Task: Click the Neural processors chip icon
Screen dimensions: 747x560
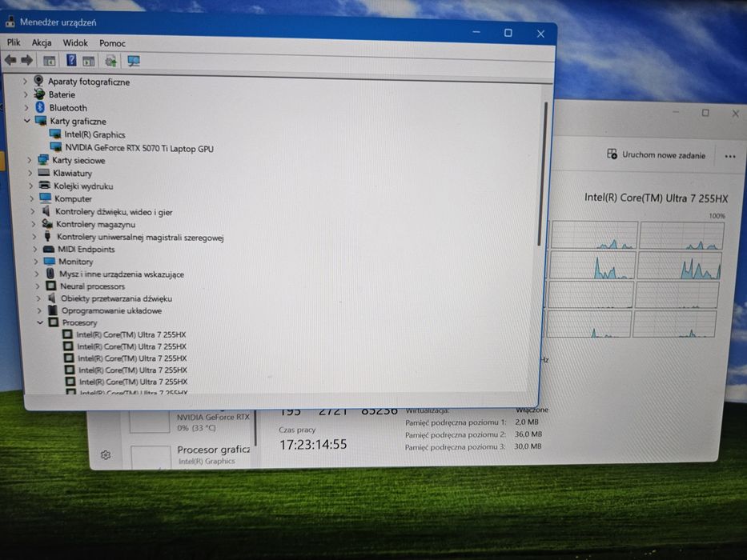Action: [x=51, y=286]
